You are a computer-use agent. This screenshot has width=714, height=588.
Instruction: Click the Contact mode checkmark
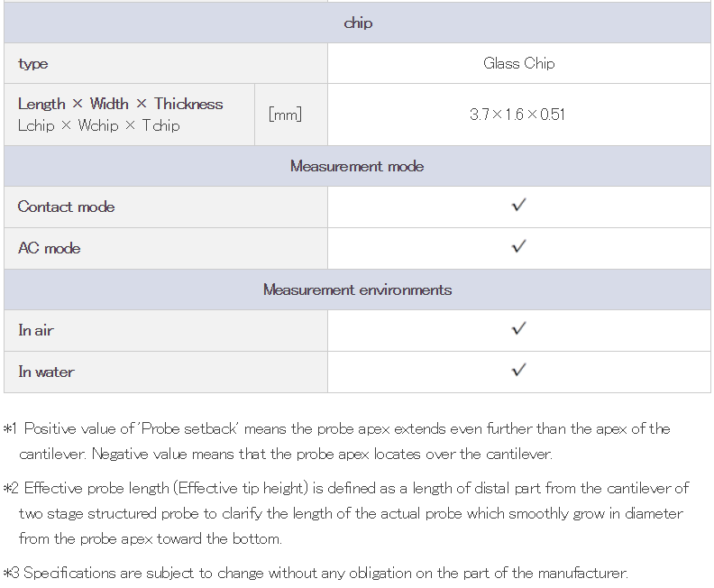coord(518,206)
